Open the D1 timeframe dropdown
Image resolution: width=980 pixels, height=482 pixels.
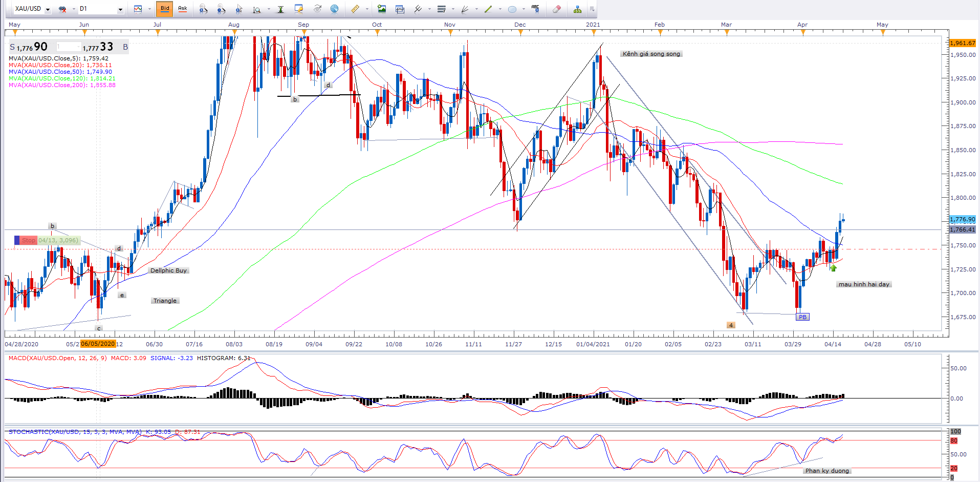120,9
